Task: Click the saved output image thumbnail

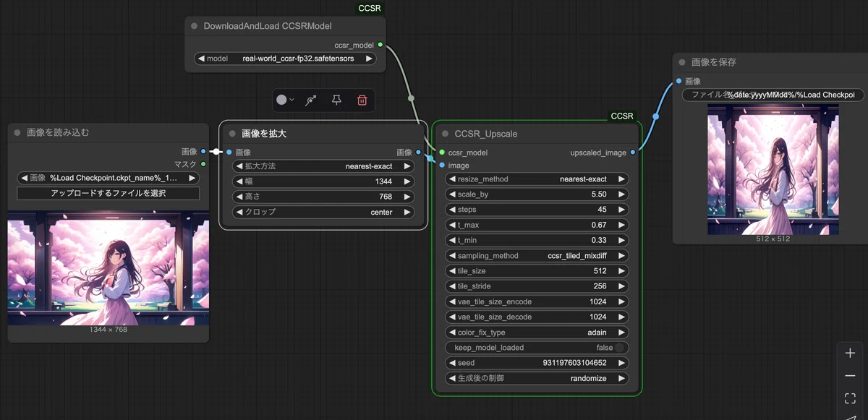Action: click(x=773, y=169)
